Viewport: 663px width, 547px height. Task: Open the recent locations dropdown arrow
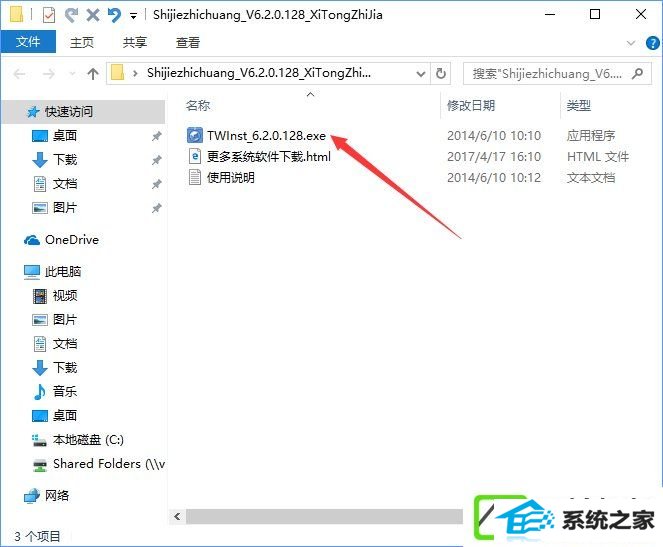pos(72,74)
